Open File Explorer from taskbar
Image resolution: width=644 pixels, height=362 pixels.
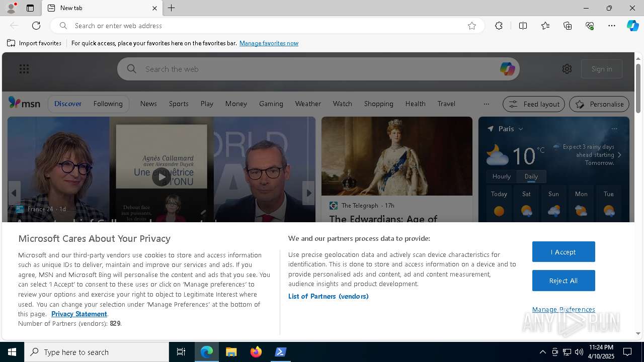(x=231, y=352)
